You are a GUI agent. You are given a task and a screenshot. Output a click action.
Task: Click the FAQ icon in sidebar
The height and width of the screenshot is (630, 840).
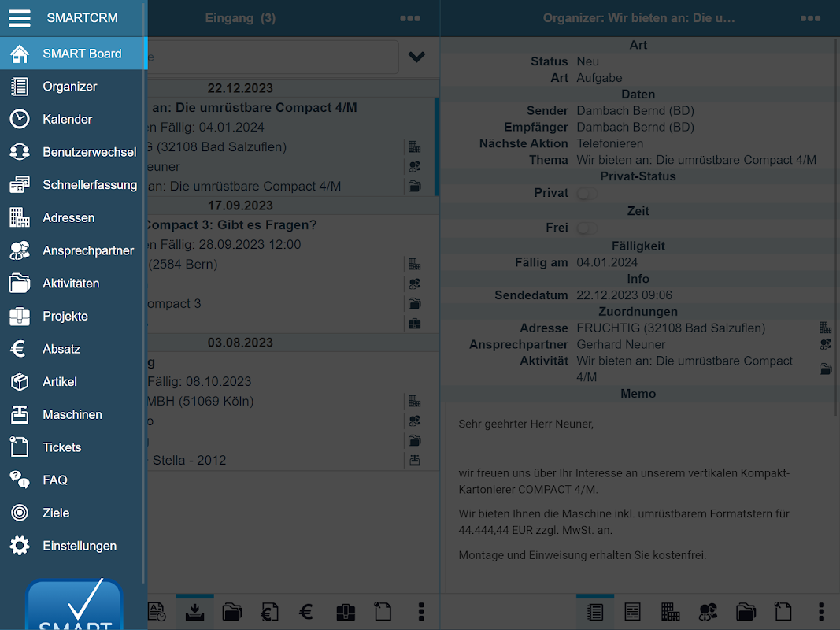[x=20, y=480]
